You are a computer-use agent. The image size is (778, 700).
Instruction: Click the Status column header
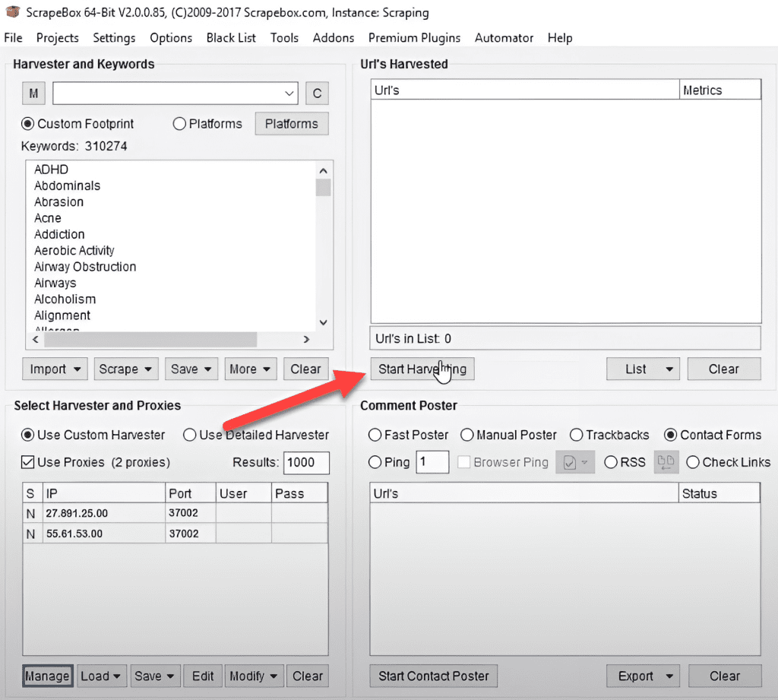(x=719, y=493)
